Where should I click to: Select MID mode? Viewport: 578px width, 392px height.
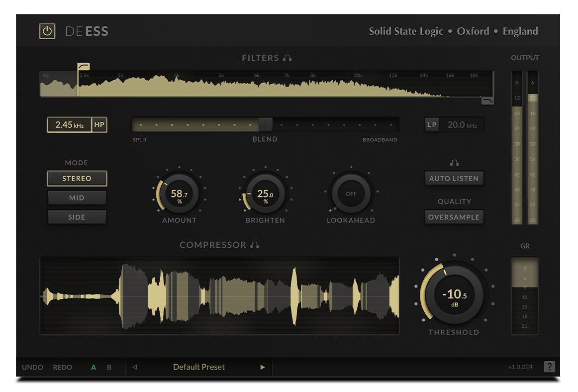(77, 198)
